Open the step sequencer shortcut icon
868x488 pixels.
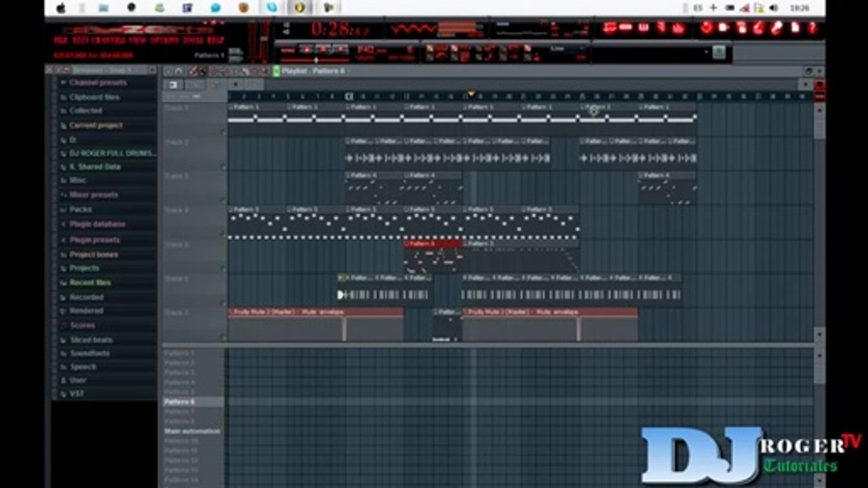(626, 28)
